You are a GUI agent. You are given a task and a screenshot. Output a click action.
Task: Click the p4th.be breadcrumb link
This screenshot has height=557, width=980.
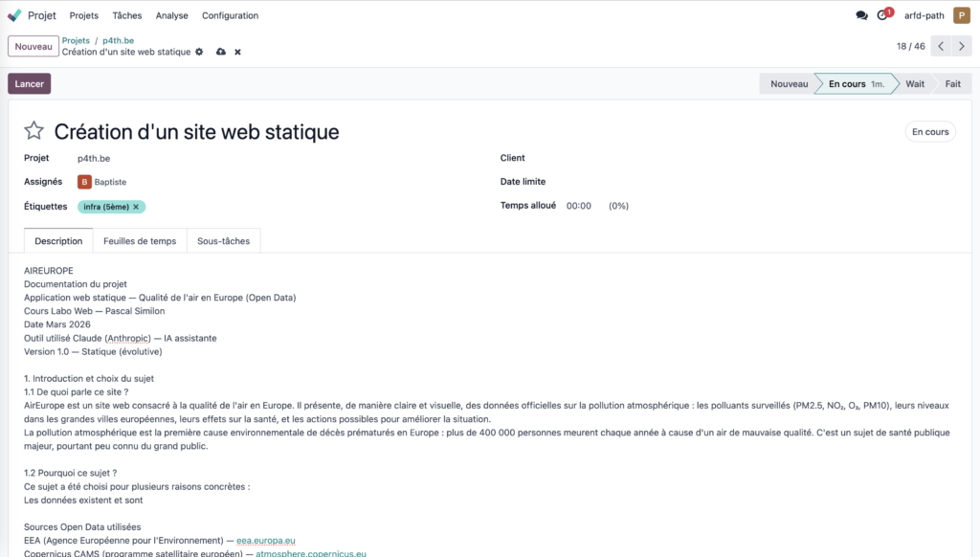coord(118,40)
